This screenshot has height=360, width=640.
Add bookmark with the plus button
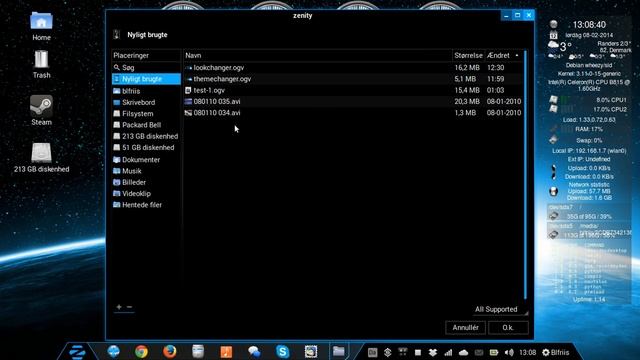tap(119, 307)
